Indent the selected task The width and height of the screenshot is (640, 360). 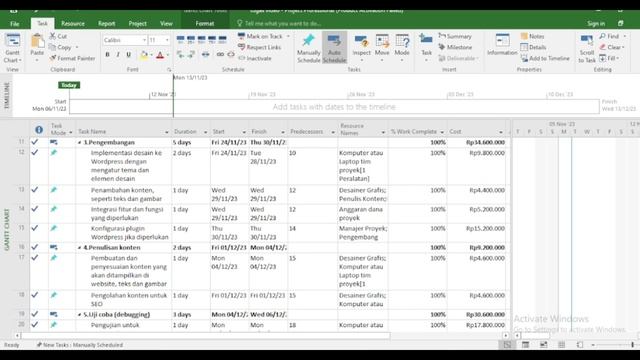(191, 54)
